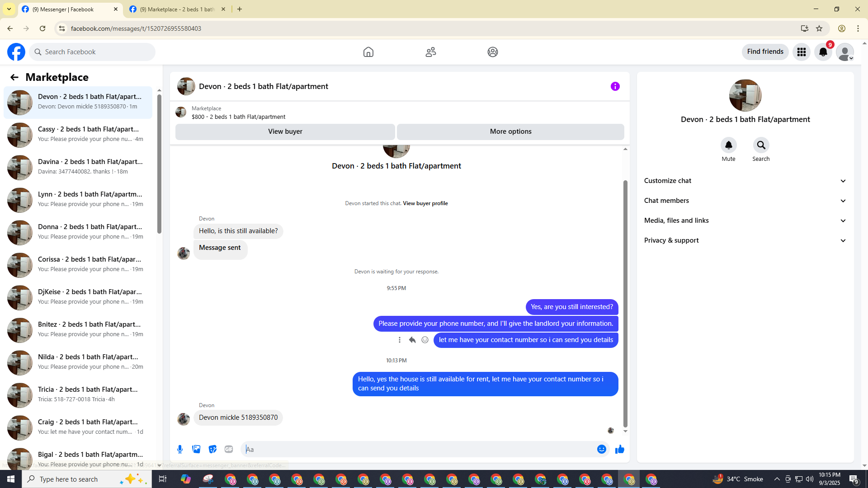
Task: Open conversation information purple icon
Action: (615, 86)
